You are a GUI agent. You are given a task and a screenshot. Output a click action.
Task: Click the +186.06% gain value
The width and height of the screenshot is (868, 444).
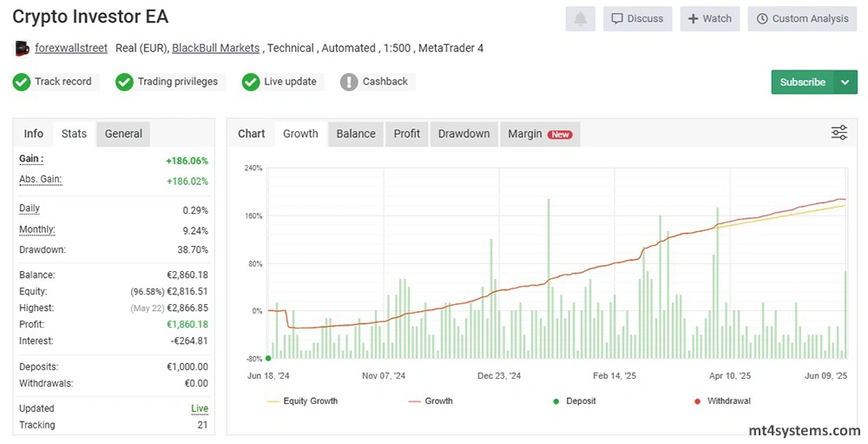tap(187, 161)
